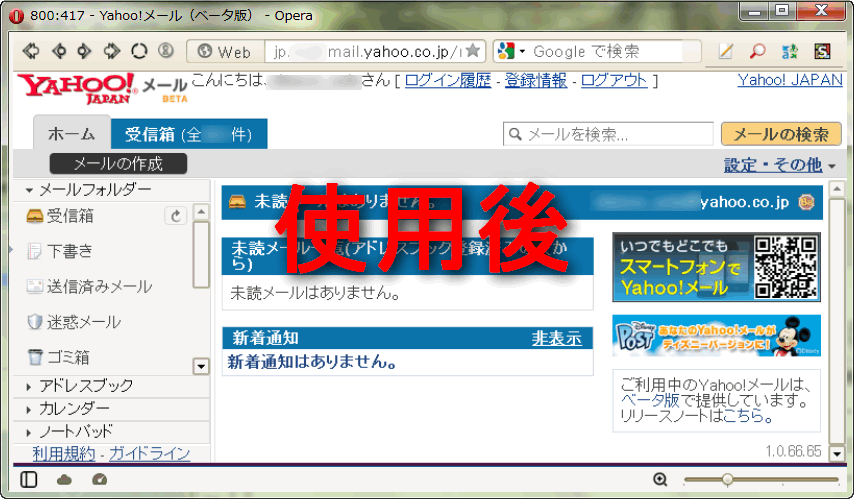Click the 非表示 link in 新着通知
854x499 pixels.
(x=557, y=338)
